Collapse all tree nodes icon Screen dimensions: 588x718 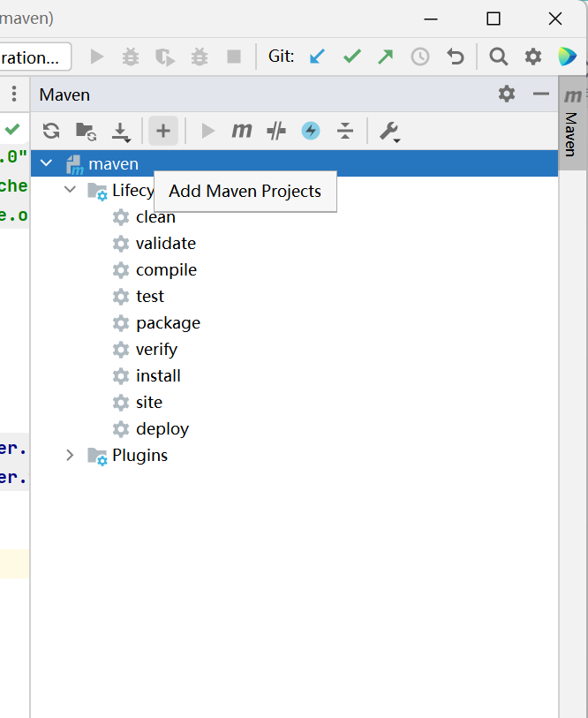pyautogui.click(x=345, y=131)
